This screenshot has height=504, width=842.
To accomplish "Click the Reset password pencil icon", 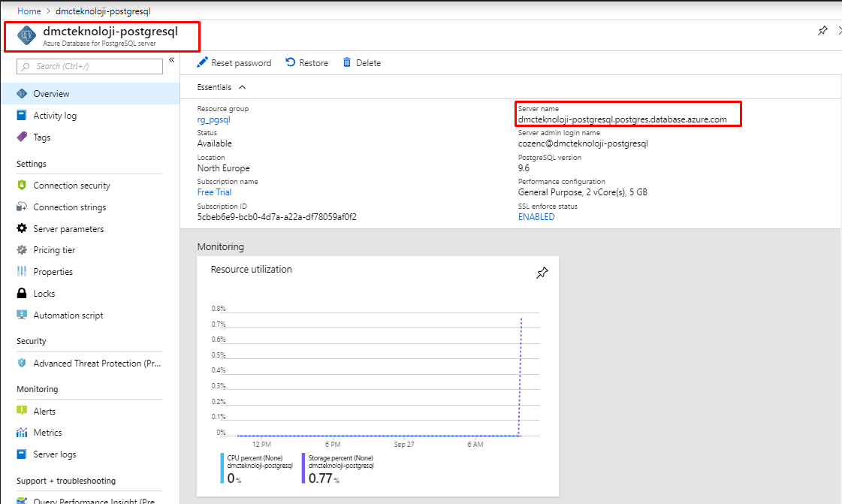I will 202,63.
